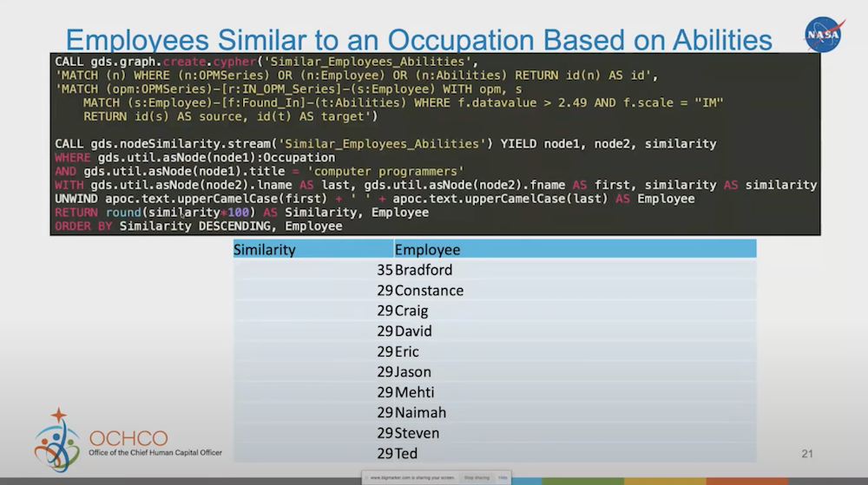Image resolution: width=868 pixels, height=485 pixels.
Task: Click the Bradford employee cell
Action: (x=575, y=270)
